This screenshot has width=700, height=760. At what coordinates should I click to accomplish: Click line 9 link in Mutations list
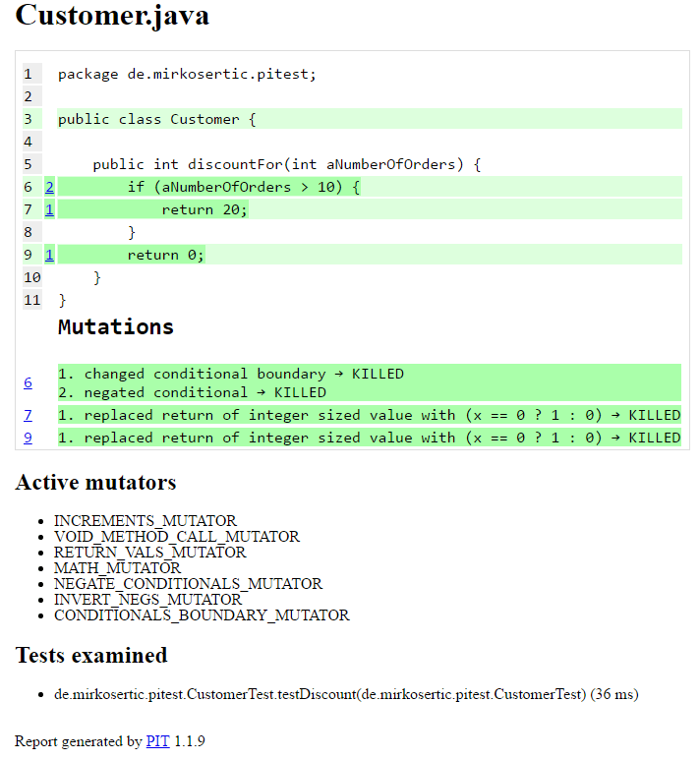[x=29, y=438]
